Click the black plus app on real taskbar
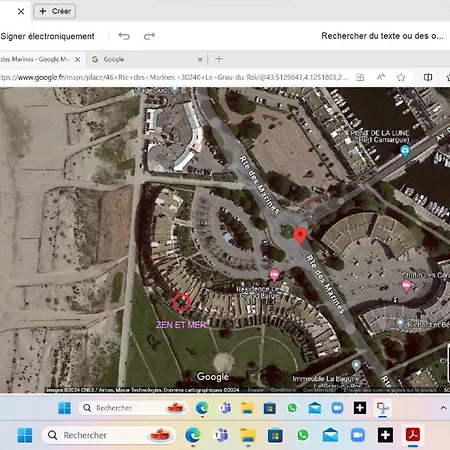 pyautogui.click(x=385, y=435)
